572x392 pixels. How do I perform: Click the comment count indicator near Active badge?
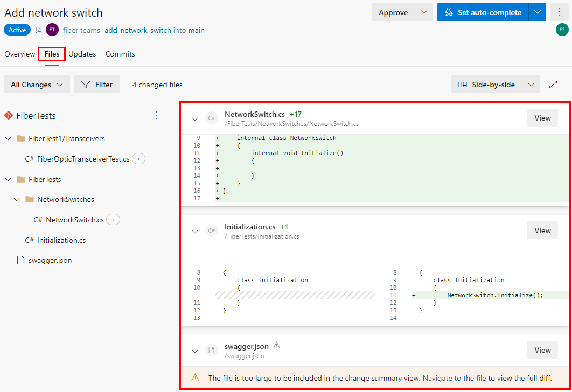click(39, 30)
